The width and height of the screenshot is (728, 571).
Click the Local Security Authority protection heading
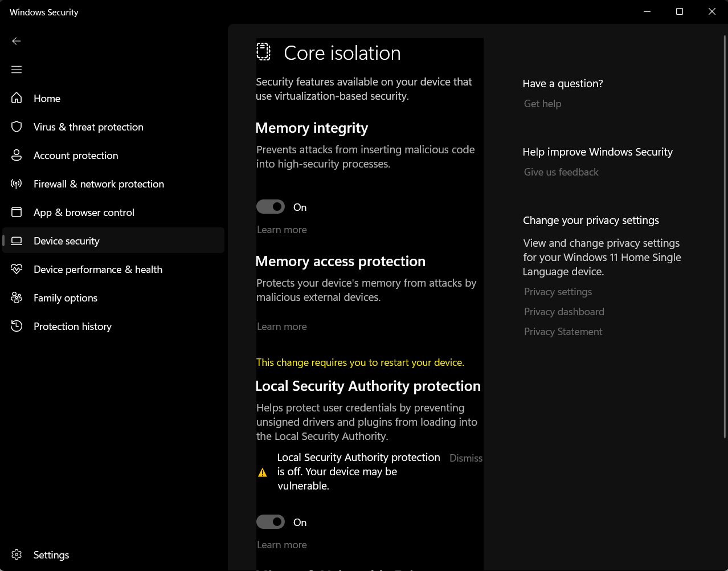(x=368, y=386)
